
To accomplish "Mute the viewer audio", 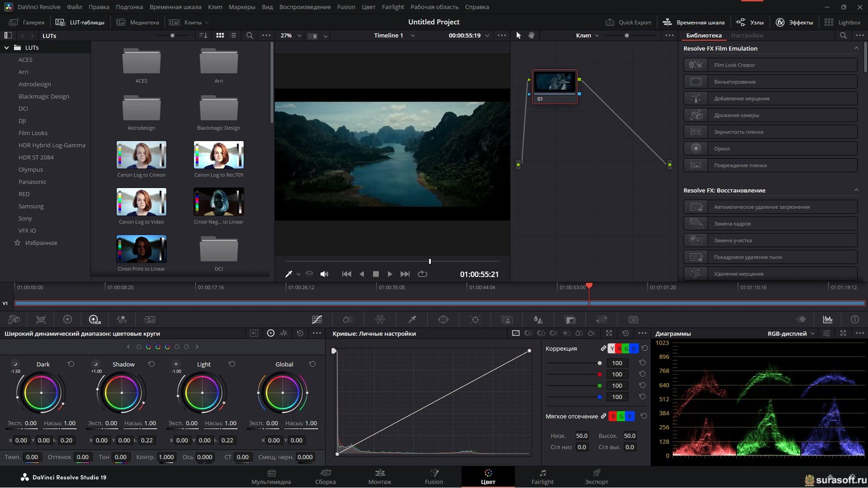I will tap(324, 274).
